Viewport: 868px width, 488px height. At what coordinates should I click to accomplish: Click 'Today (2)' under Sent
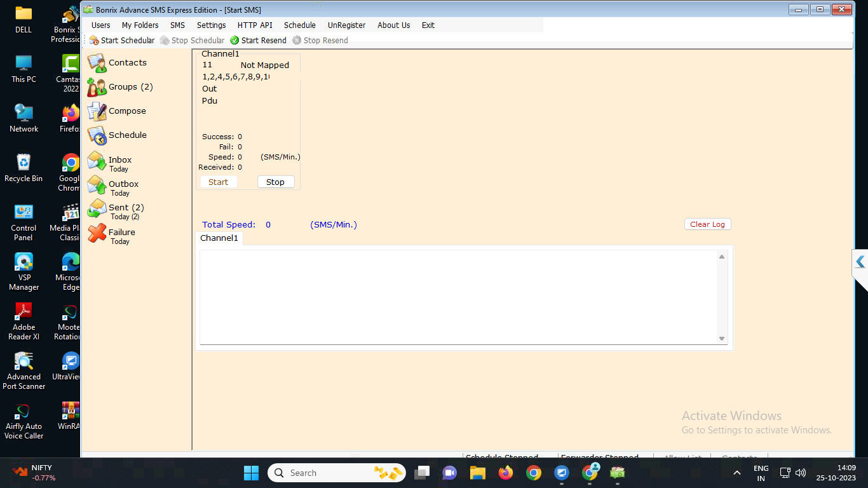pyautogui.click(x=125, y=217)
